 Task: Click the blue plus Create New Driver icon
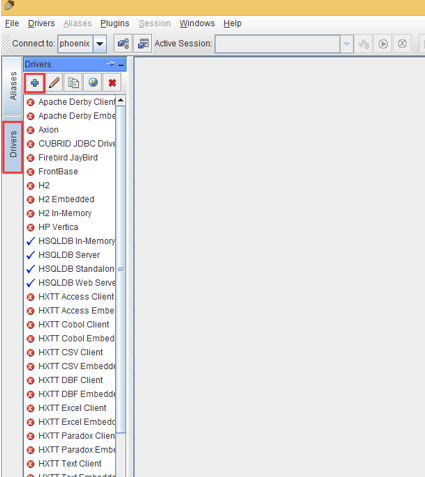coord(35,83)
